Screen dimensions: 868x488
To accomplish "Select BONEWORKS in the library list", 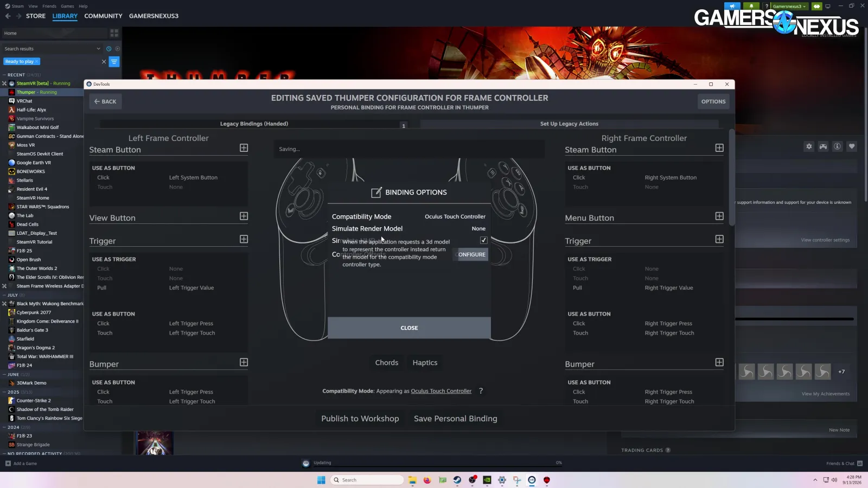I will point(31,171).
